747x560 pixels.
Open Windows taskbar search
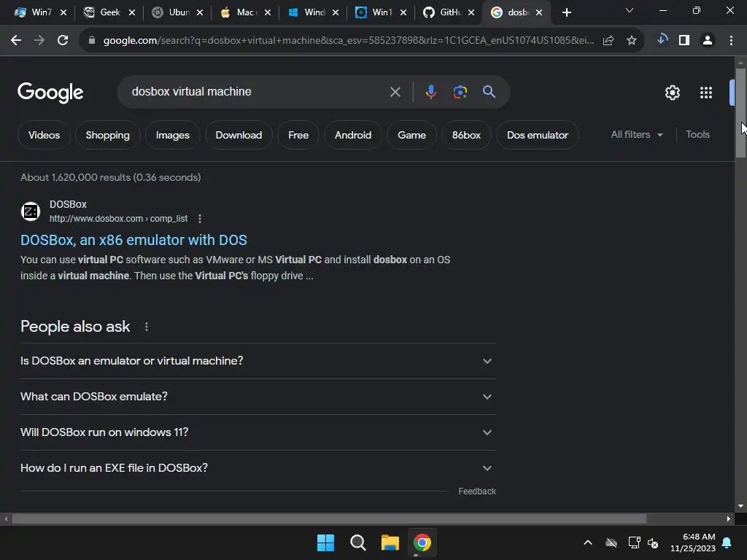point(357,542)
